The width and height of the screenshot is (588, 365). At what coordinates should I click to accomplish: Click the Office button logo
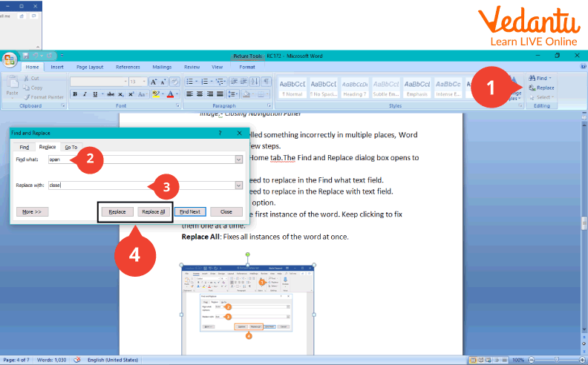click(10, 60)
